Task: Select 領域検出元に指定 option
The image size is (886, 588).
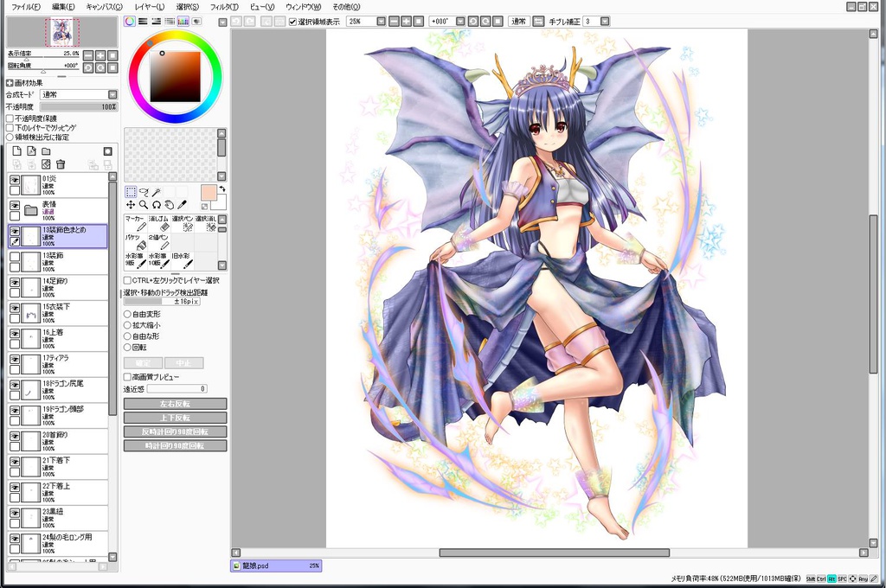Action: point(10,137)
